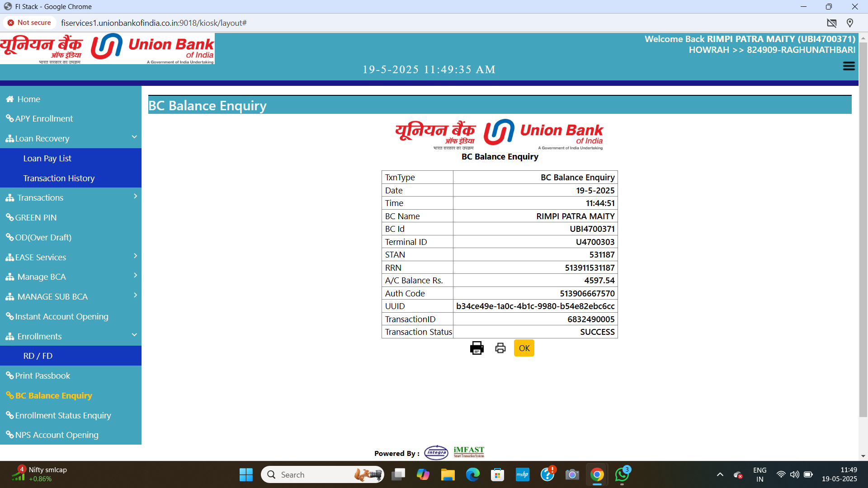Viewport: 868px width, 488px height.
Task: Click the outlined printer icon
Action: [500, 348]
